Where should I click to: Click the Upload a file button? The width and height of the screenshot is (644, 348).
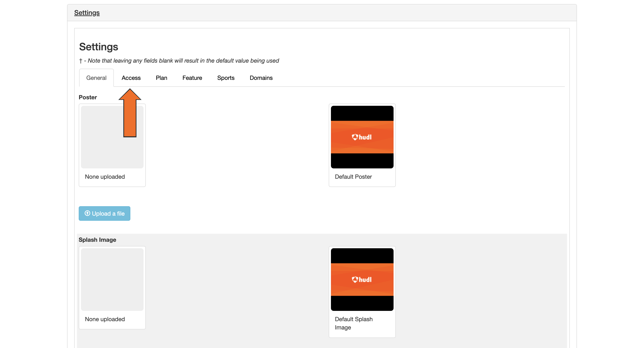click(104, 214)
